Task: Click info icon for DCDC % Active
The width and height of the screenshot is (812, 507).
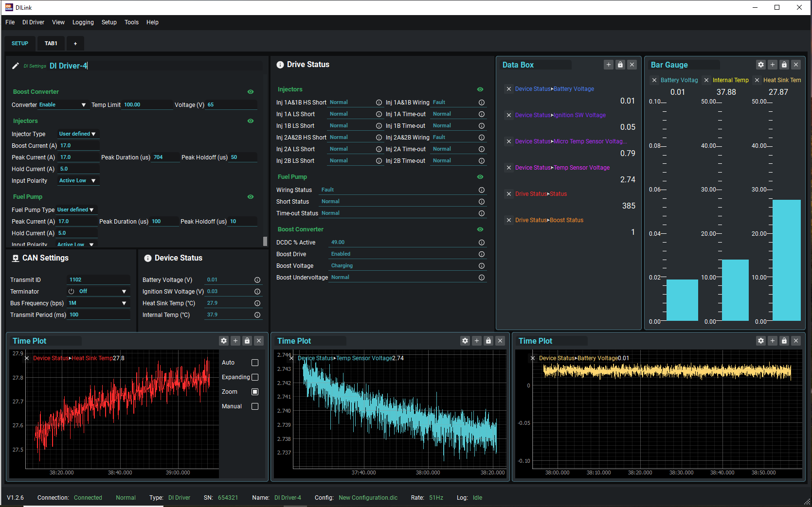Action: pyautogui.click(x=482, y=243)
